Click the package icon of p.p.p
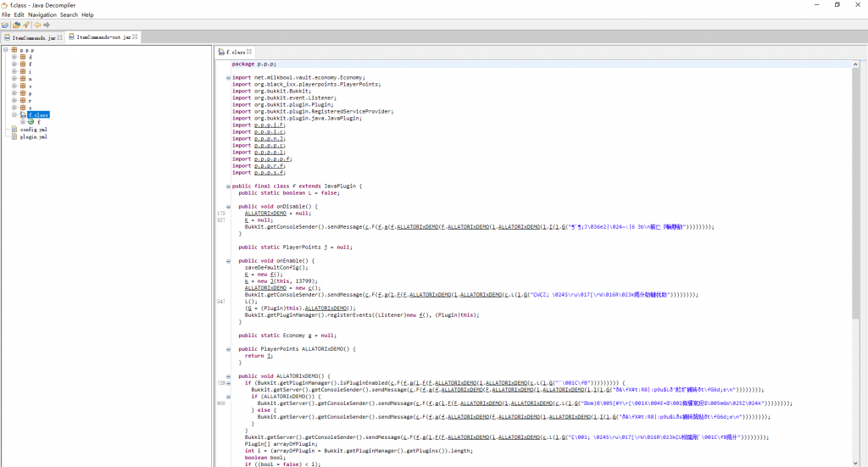Screen dimensions: 868x467 (x=14, y=50)
